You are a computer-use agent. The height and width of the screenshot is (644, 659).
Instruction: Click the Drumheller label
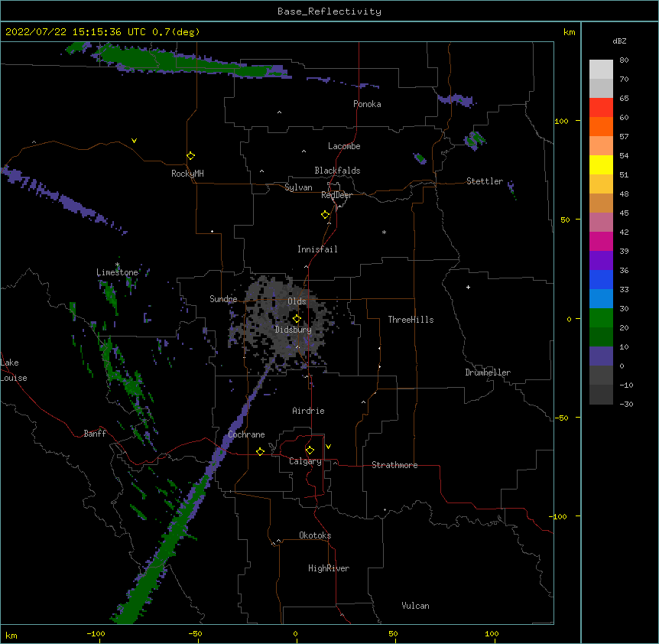(488, 372)
